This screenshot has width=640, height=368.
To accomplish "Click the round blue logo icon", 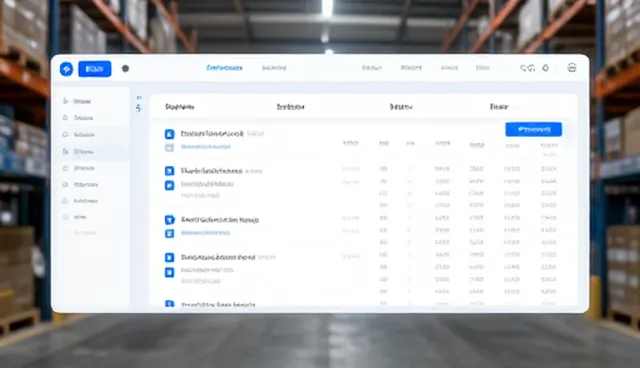I will pos(66,69).
